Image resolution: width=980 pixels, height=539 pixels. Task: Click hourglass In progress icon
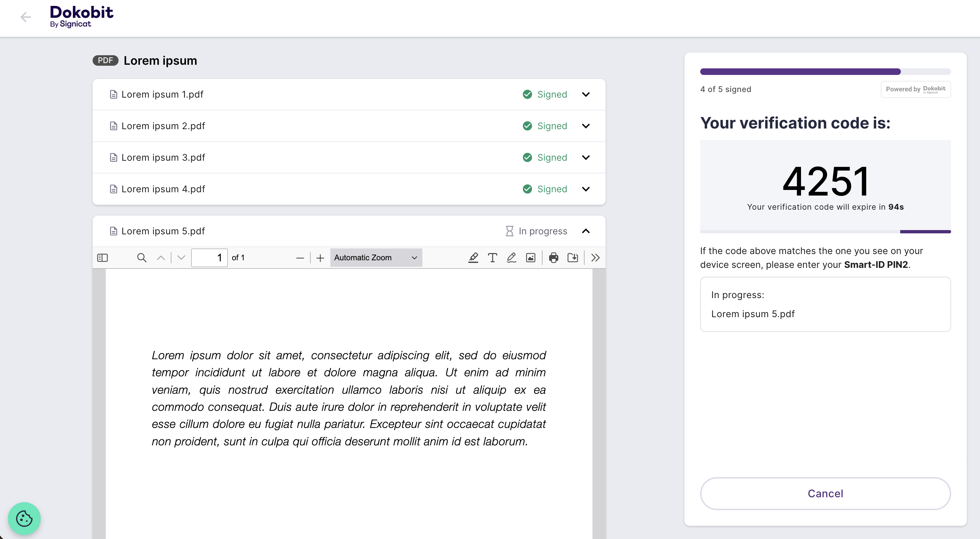coord(509,231)
